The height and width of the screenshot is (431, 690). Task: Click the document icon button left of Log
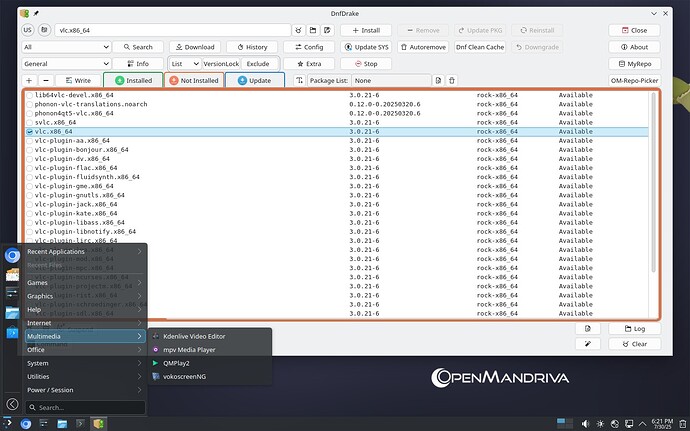(x=588, y=329)
